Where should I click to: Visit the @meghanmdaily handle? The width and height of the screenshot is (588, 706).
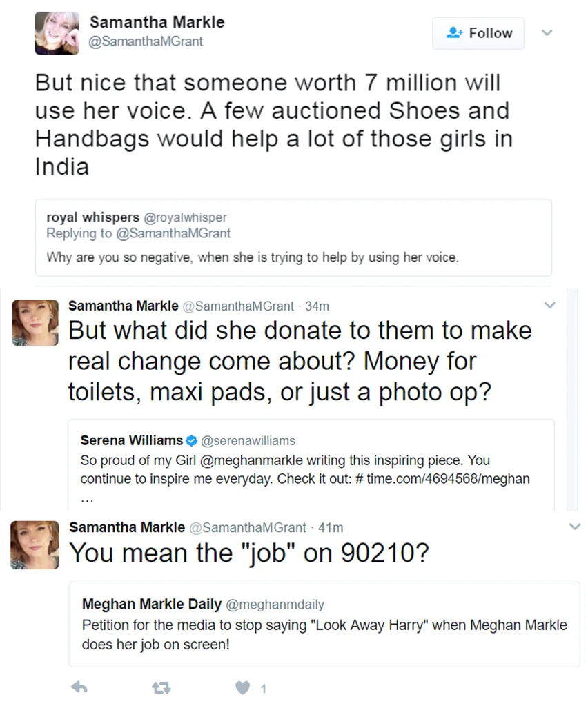(x=275, y=605)
